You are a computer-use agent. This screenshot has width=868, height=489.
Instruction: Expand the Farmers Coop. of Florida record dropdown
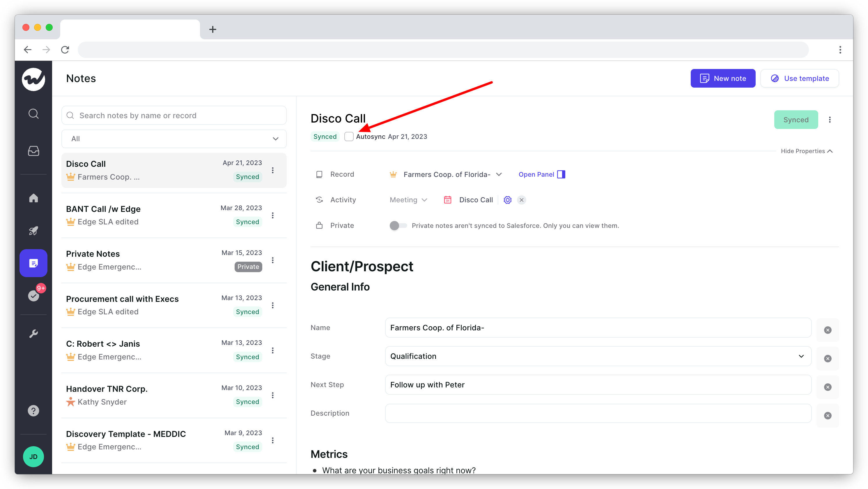tap(499, 174)
